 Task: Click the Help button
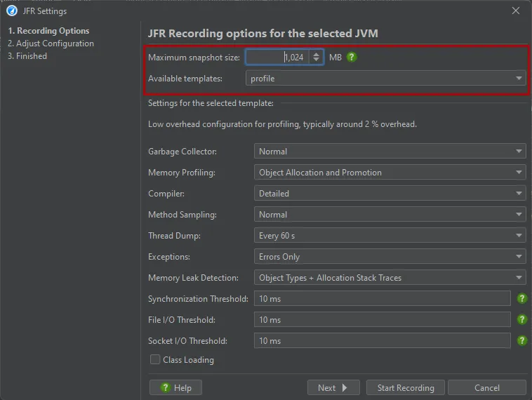[x=175, y=387]
